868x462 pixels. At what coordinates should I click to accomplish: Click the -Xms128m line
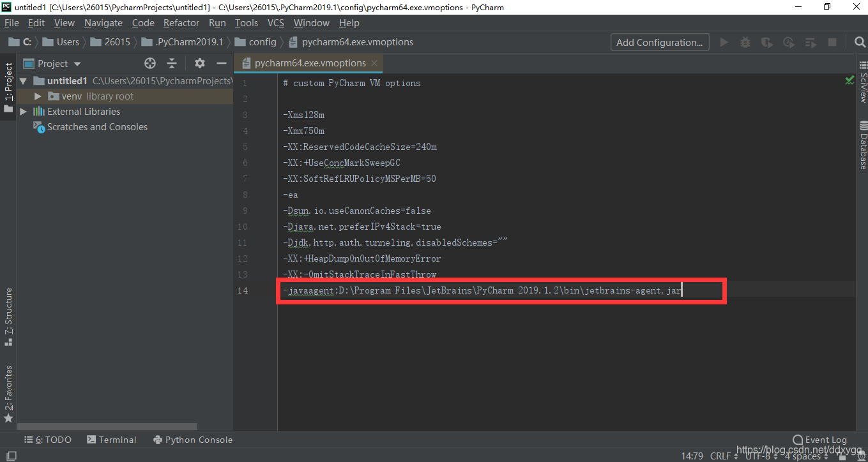pyautogui.click(x=303, y=115)
